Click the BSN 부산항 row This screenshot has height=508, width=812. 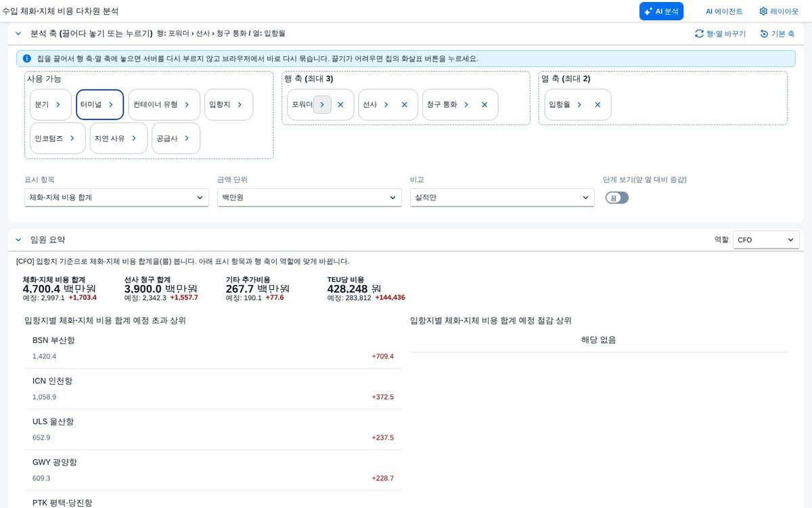(x=213, y=348)
